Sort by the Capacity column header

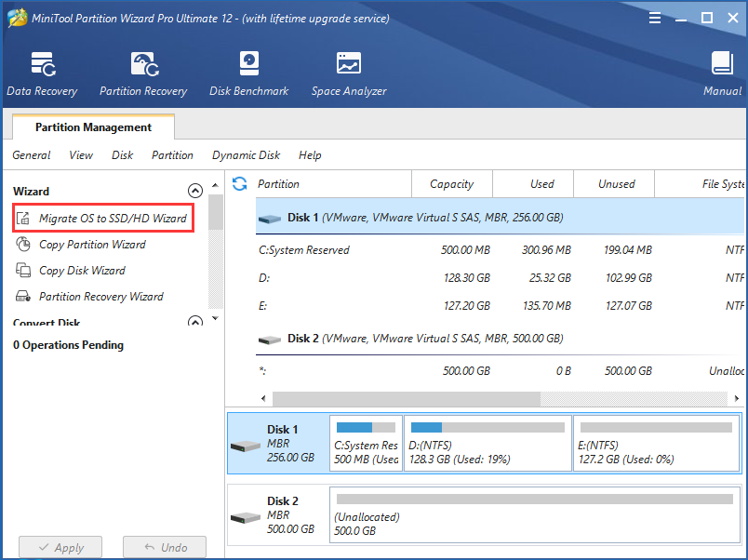tap(452, 184)
